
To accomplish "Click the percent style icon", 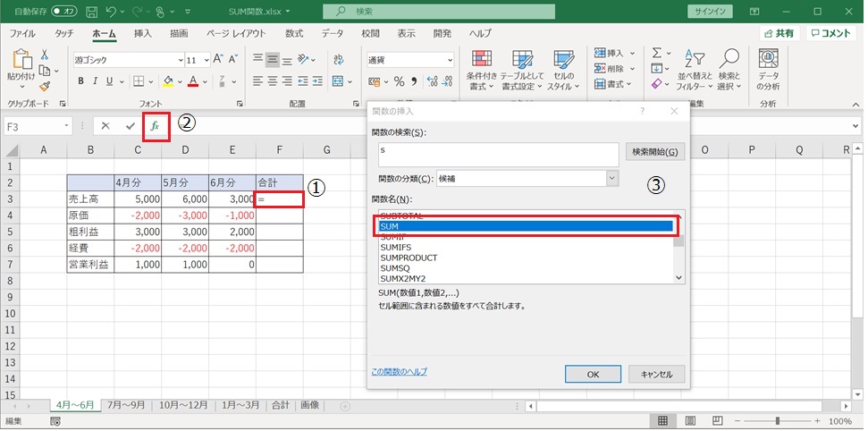I will point(399,81).
